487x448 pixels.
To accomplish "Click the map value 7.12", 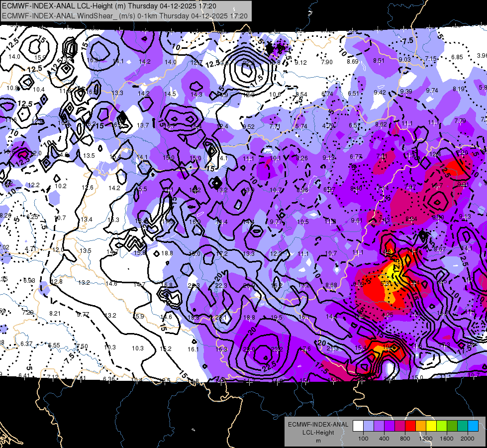I will tap(53, 377).
